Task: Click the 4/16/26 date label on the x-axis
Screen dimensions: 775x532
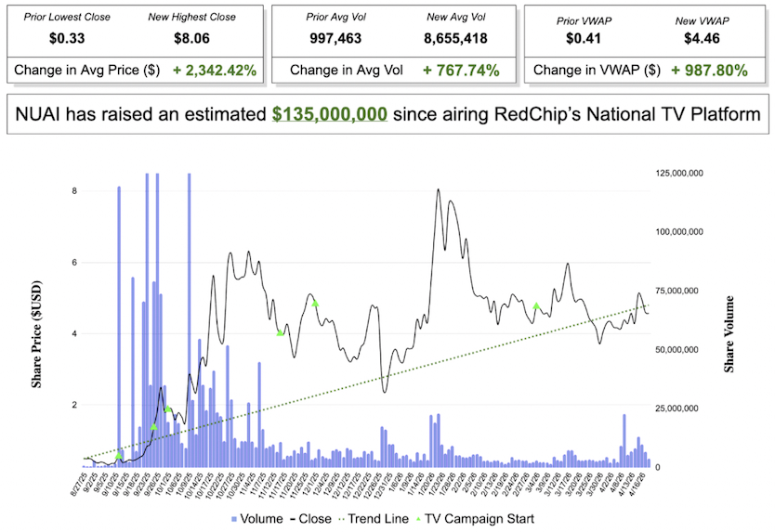Action: click(637, 484)
